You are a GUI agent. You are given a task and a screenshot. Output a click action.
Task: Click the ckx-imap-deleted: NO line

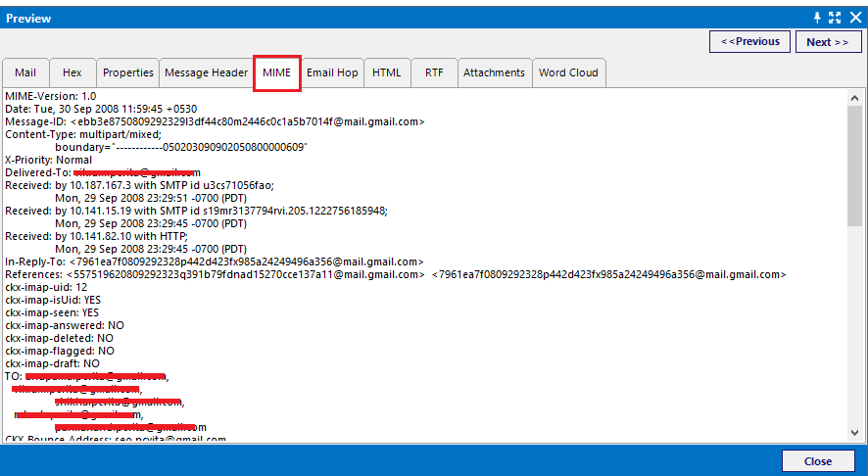(59, 338)
